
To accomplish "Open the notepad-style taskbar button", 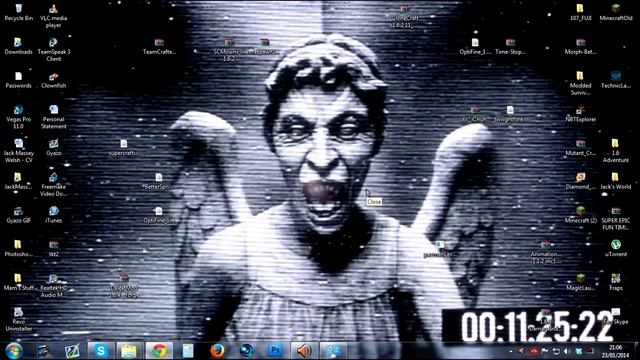I will [x=188, y=351].
